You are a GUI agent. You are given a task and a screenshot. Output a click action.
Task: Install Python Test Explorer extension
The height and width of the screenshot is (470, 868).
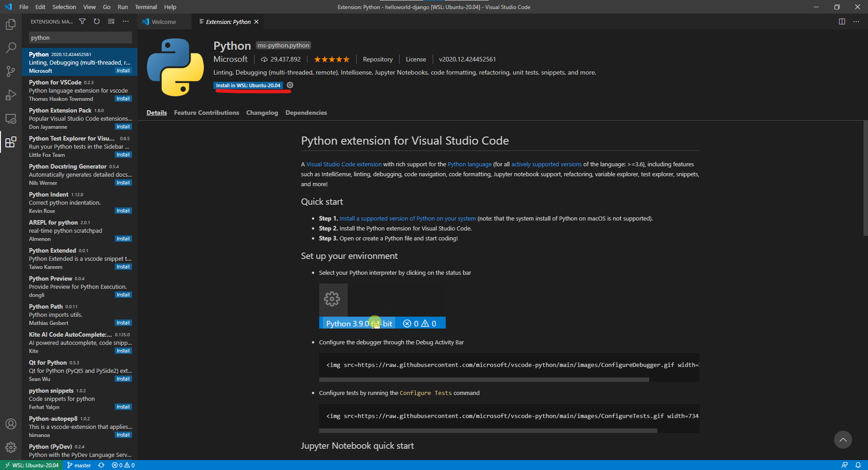[123, 155]
